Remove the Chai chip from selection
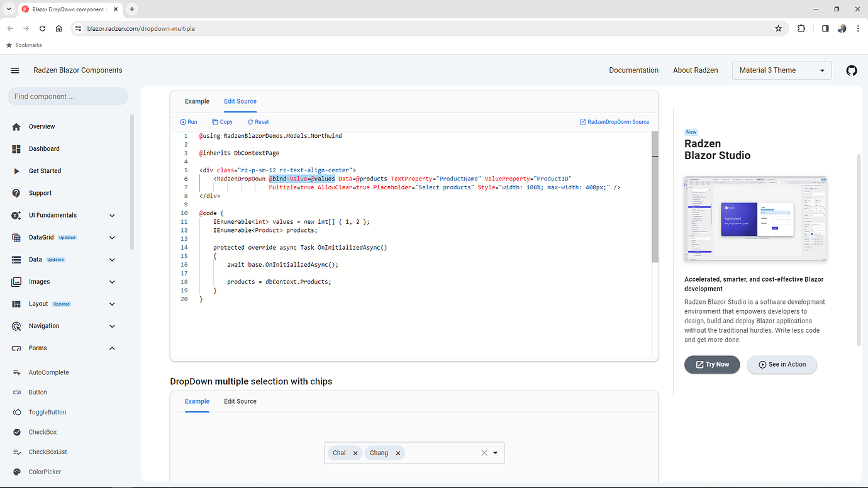The image size is (868, 488). click(x=355, y=453)
